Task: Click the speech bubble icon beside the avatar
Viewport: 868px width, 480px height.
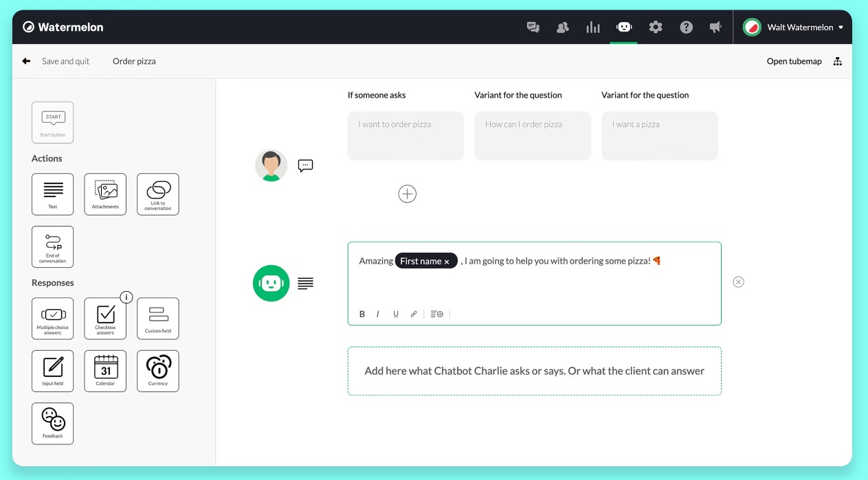Action: click(306, 165)
